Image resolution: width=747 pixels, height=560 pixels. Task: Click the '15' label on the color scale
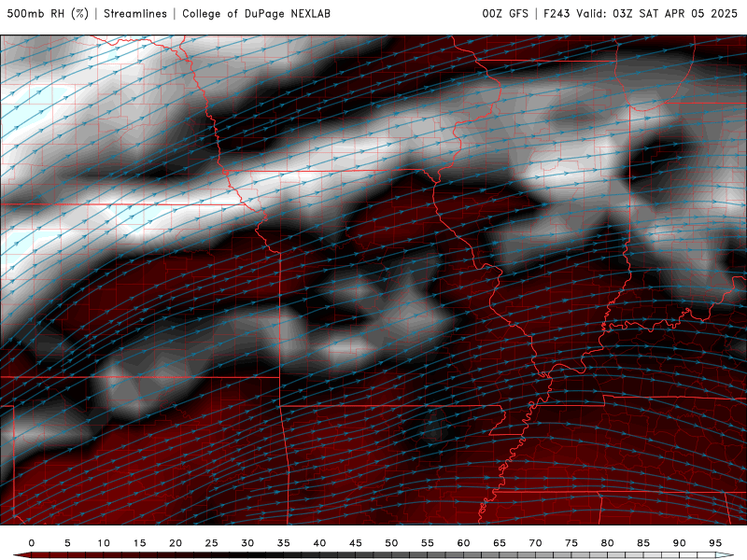pos(139,543)
